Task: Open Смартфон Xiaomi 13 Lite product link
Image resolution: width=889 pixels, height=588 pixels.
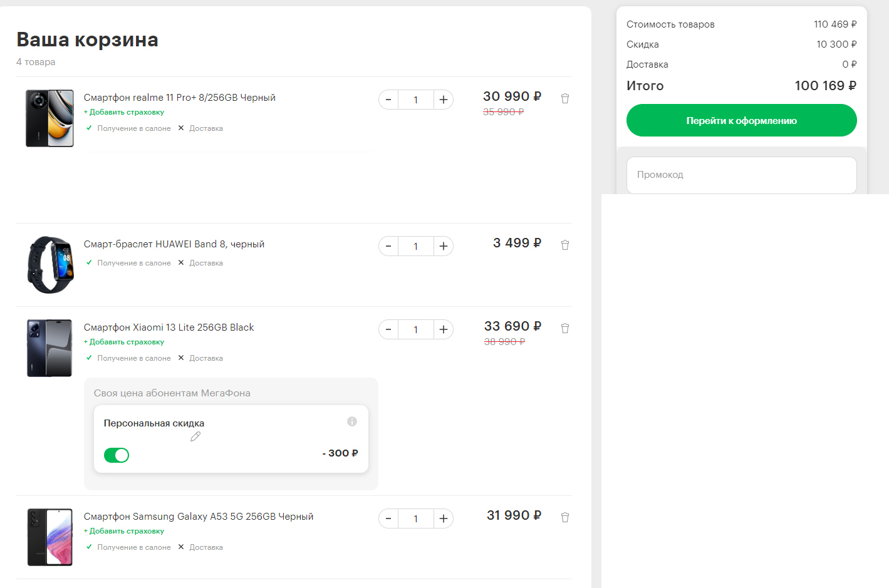Action: [169, 328]
